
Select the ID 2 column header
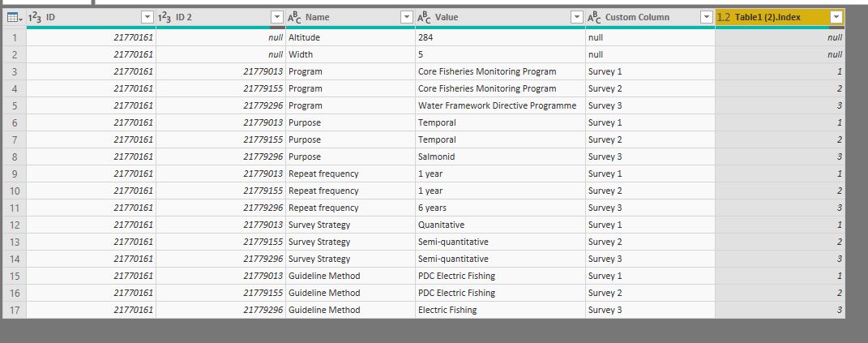(x=221, y=18)
